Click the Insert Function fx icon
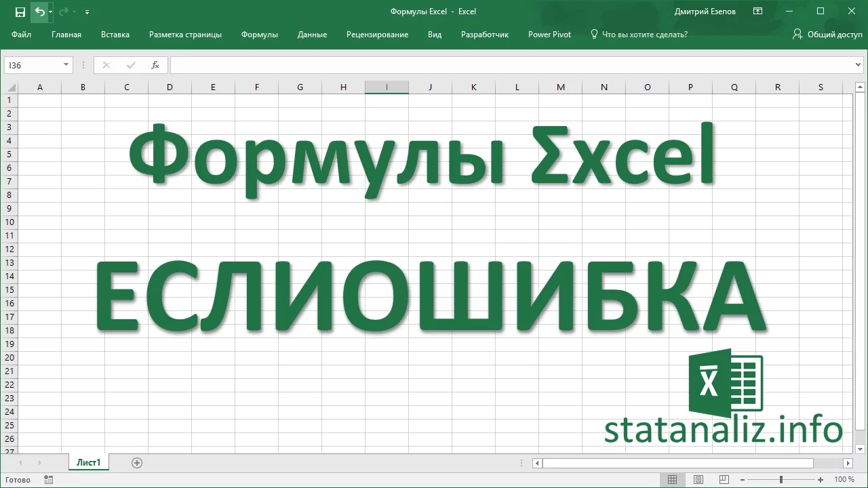 click(x=155, y=65)
